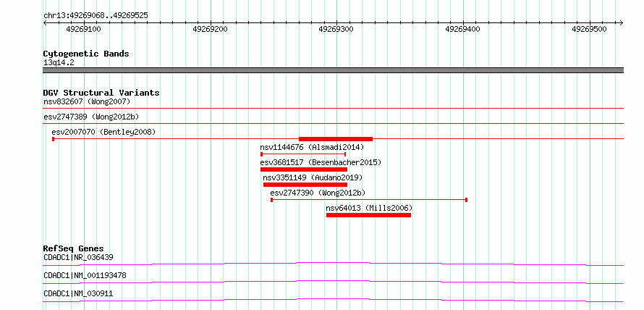644x310 pixels.
Task: Open variant esv2747390 (Wong2012b) label
Action: tap(318, 193)
